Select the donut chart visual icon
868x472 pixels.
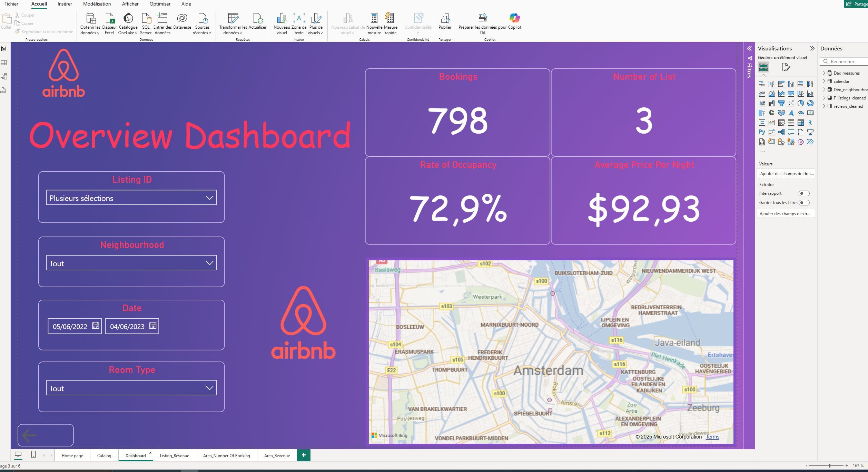pyautogui.click(x=810, y=103)
